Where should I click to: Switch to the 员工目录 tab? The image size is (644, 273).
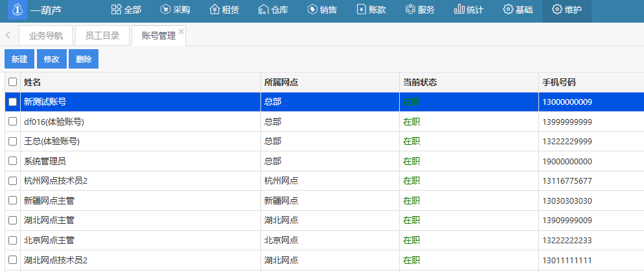click(102, 36)
